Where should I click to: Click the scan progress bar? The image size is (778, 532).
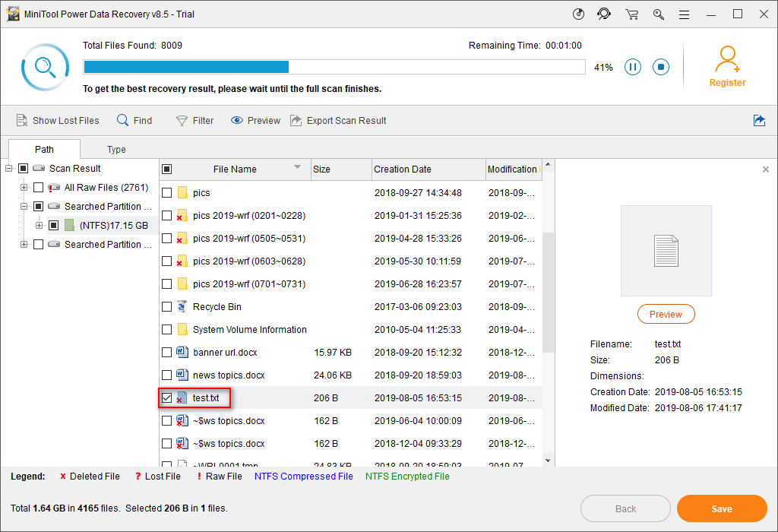tap(334, 67)
